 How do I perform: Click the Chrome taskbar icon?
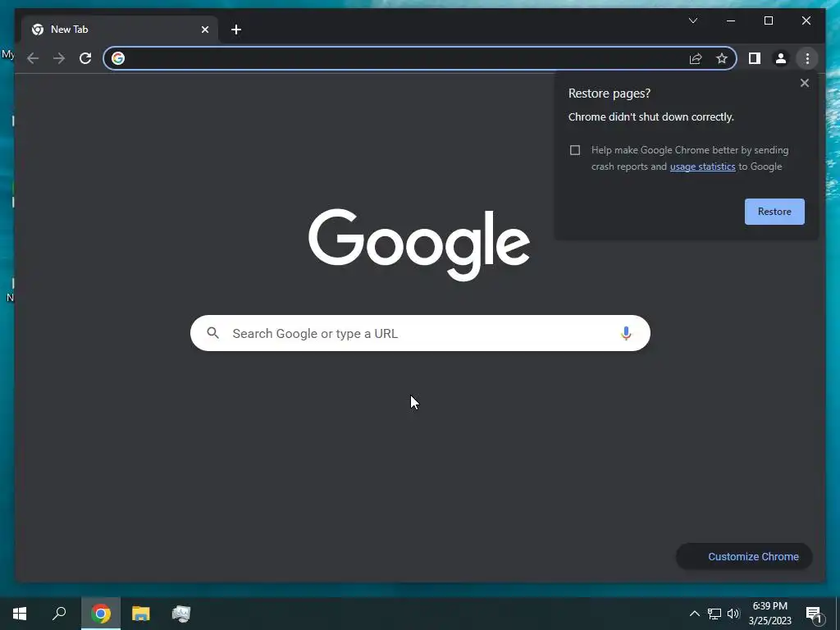[x=101, y=614]
